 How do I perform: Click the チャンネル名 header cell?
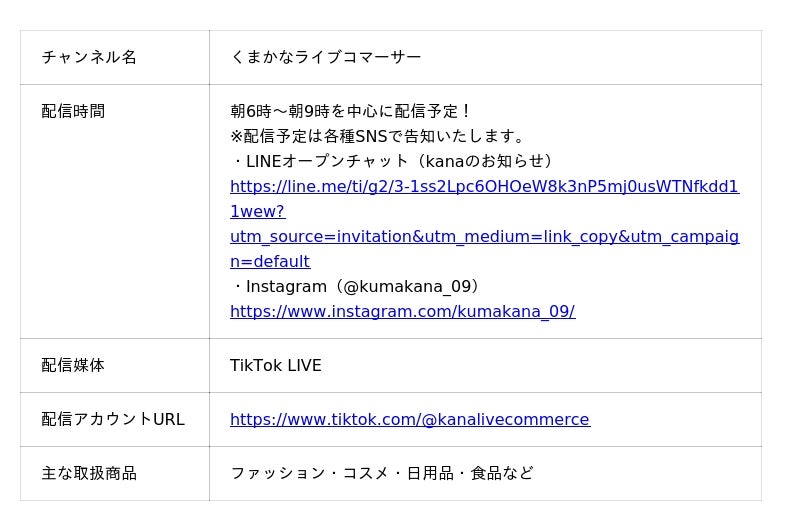pos(115,57)
